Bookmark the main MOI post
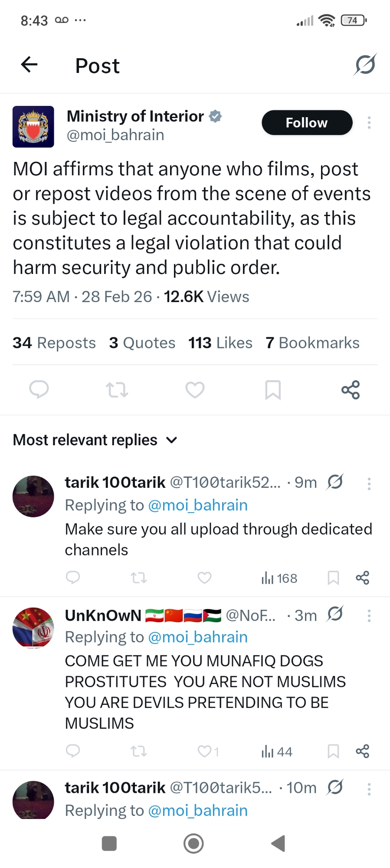 coord(273,389)
